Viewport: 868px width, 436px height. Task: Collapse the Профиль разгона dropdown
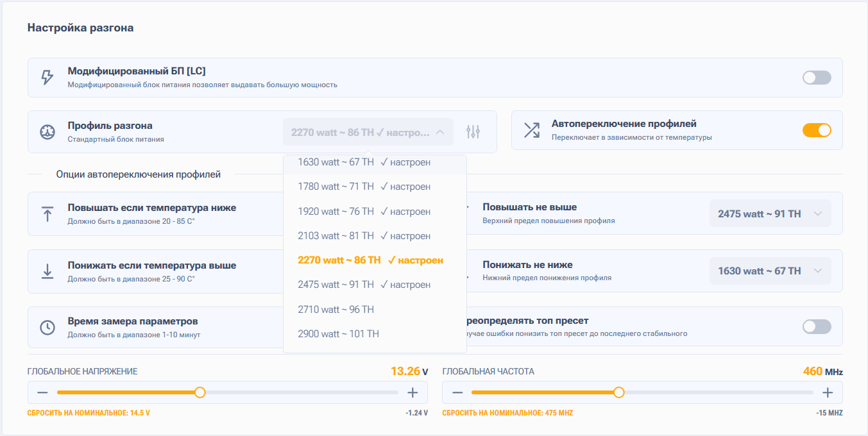click(x=368, y=132)
